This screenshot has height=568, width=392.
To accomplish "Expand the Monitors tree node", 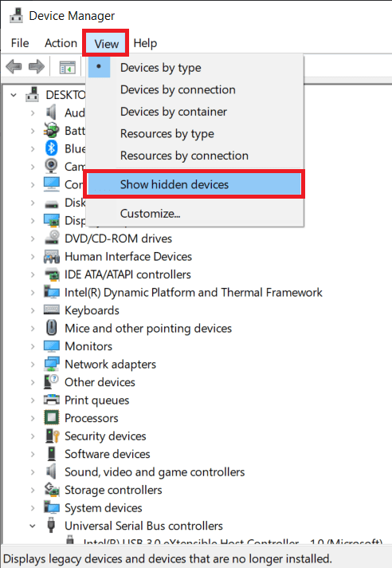I will 33,346.
